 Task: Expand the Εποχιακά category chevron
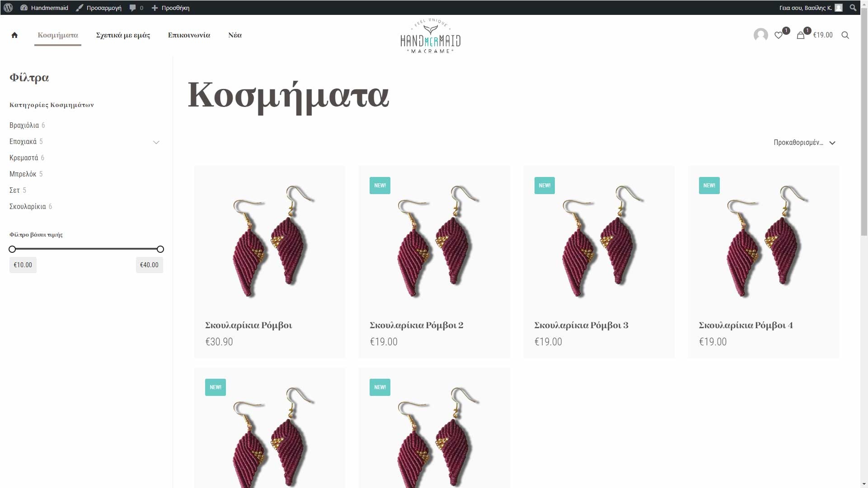(x=156, y=142)
